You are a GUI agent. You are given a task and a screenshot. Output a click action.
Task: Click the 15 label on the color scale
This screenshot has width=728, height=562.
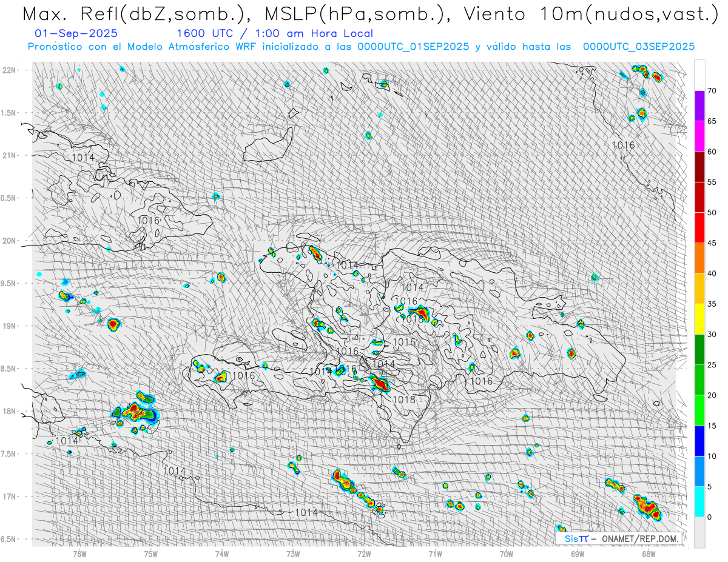click(712, 426)
